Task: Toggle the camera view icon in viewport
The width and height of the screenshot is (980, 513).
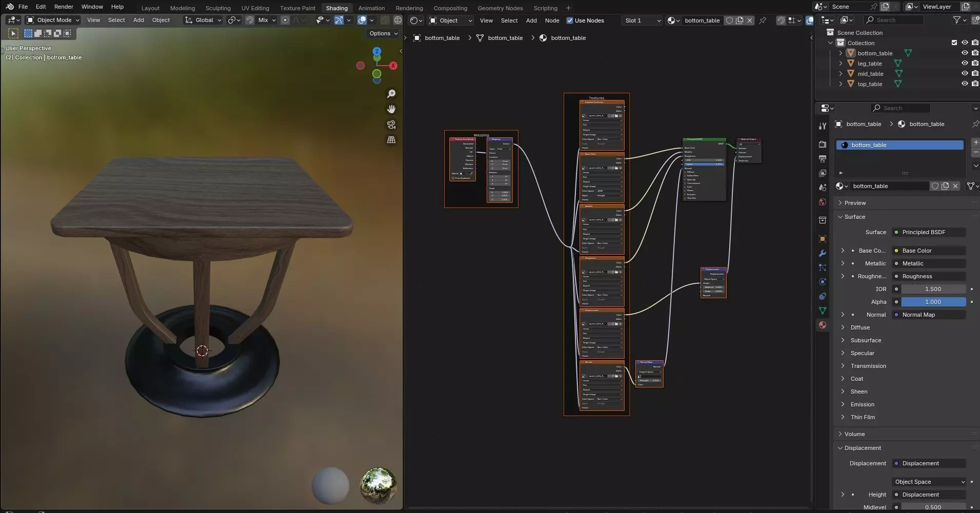Action: tap(391, 125)
